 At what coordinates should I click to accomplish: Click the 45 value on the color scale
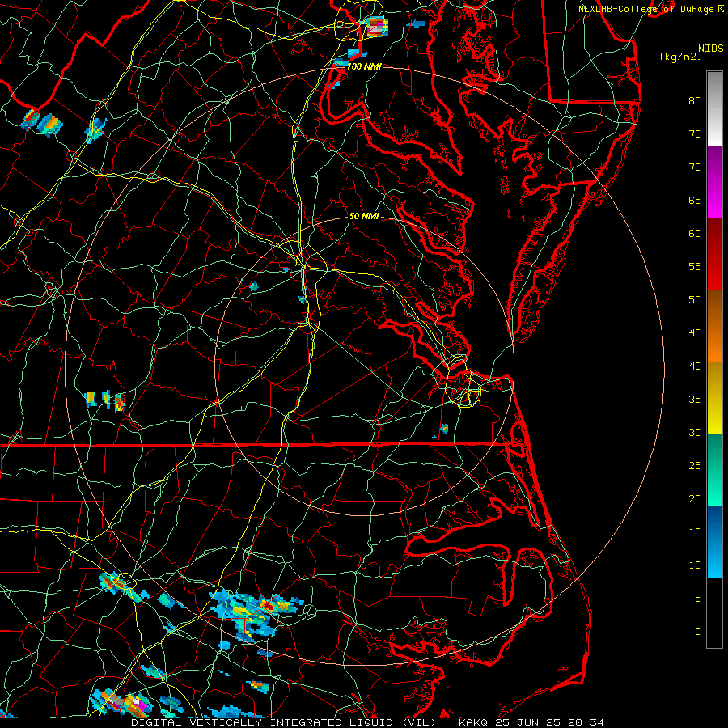coord(695,333)
